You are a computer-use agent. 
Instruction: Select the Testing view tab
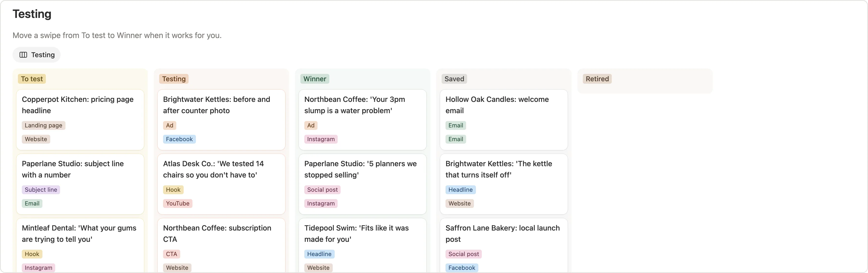click(x=36, y=55)
